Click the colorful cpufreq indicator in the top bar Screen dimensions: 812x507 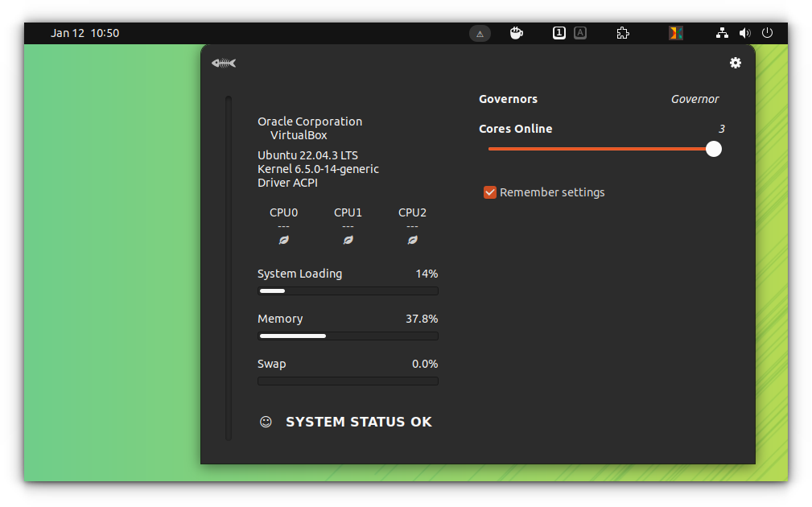pyautogui.click(x=675, y=33)
